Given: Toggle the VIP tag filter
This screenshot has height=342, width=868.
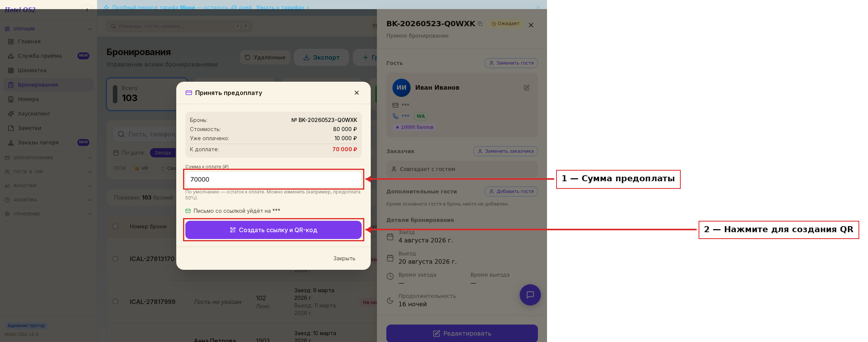Looking at the screenshot, I should (x=141, y=168).
